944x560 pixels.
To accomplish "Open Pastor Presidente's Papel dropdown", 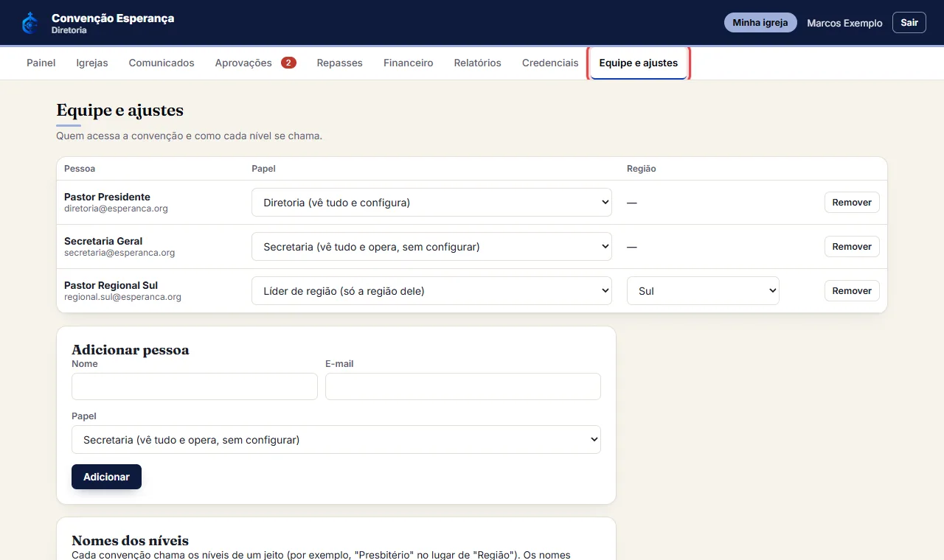I will [x=431, y=202].
